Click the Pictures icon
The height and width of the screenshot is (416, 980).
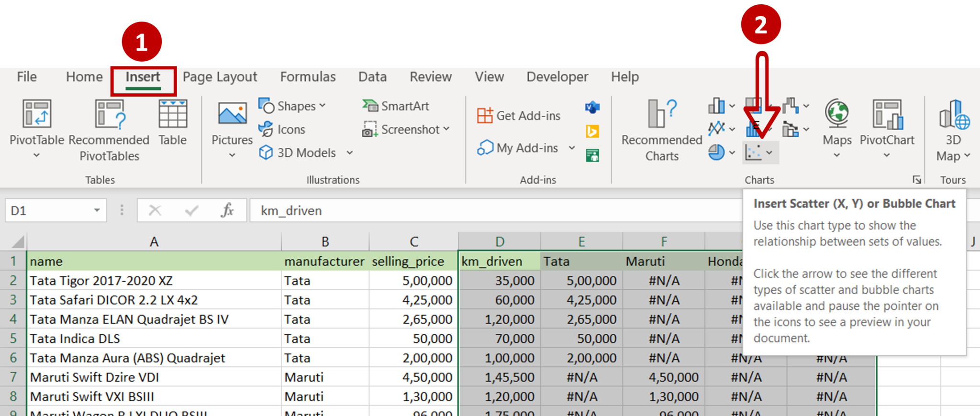point(233,114)
